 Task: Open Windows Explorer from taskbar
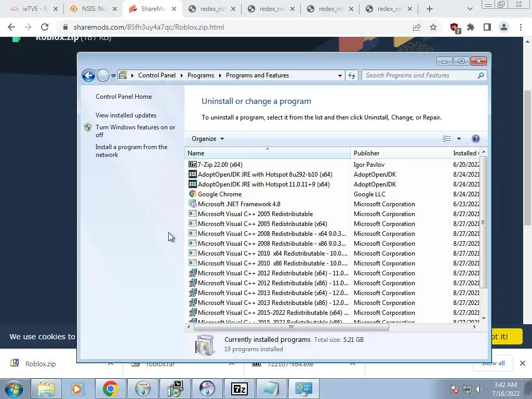click(46, 389)
